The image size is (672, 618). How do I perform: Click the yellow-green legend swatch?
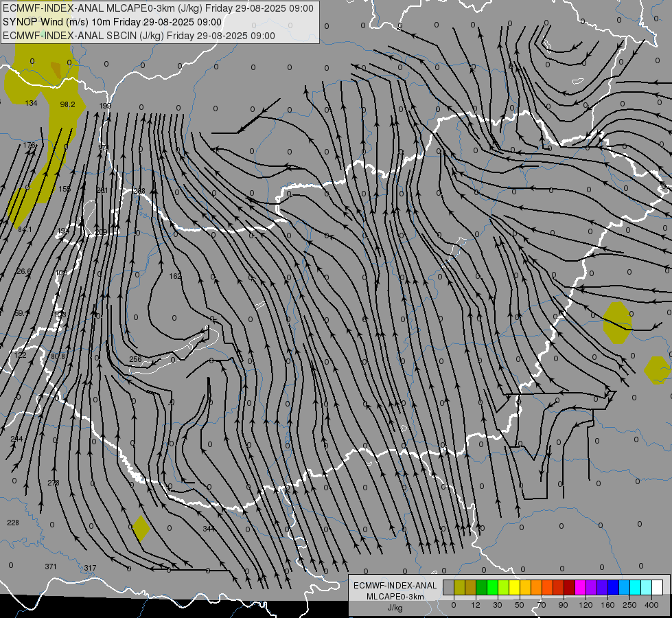504,588
